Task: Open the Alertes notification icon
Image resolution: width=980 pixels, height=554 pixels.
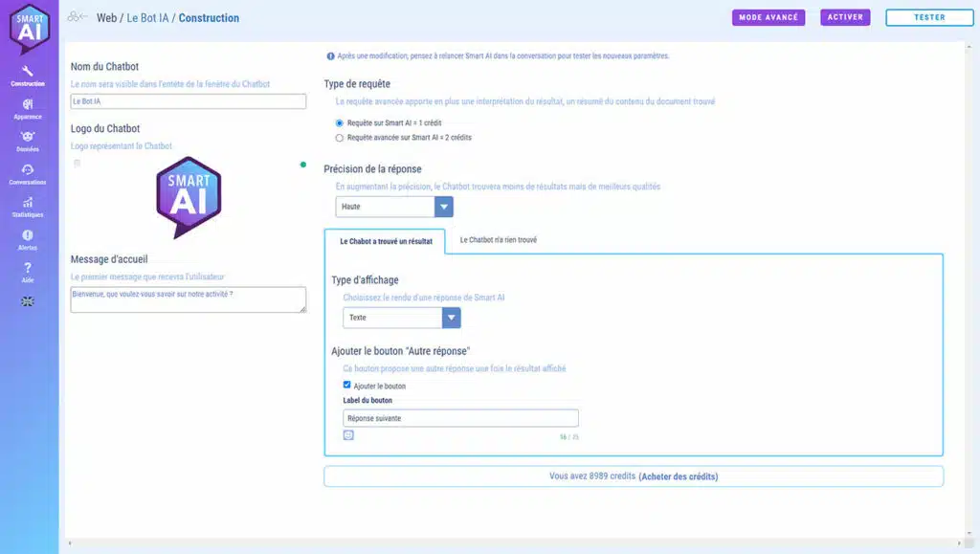Action: click(28, 237)
